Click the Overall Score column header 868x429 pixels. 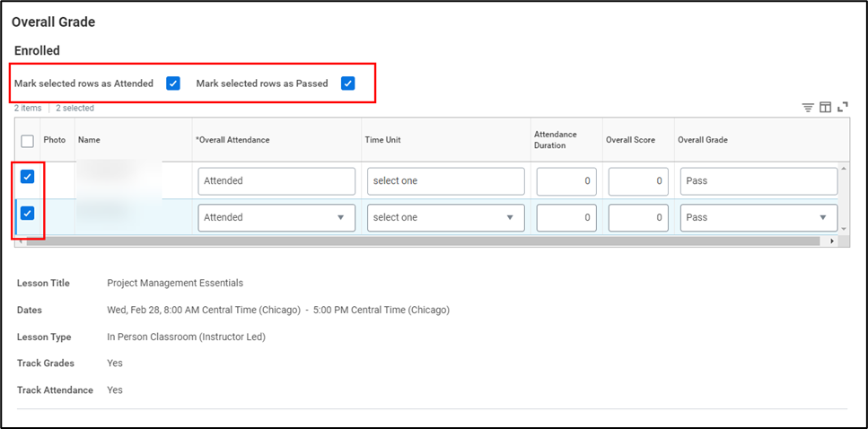click(630, 140)
